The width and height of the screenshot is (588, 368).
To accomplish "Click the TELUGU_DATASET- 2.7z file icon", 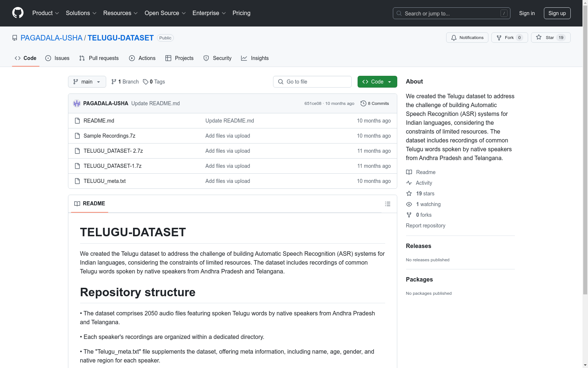I will [77, 151].
